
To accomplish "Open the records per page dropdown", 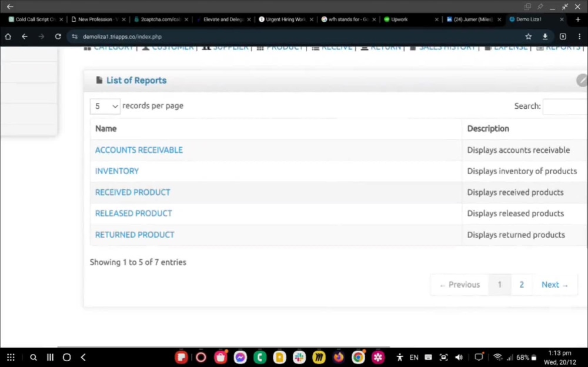I will [105, 106].
